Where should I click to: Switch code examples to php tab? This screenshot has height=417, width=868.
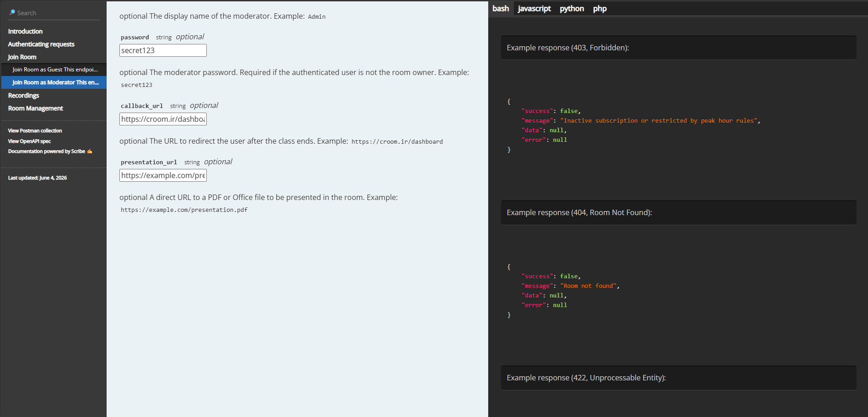coord(599,9)
